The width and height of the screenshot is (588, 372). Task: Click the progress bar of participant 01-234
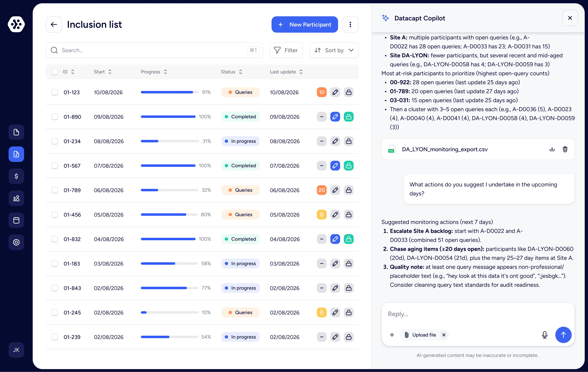pos(170,141)
